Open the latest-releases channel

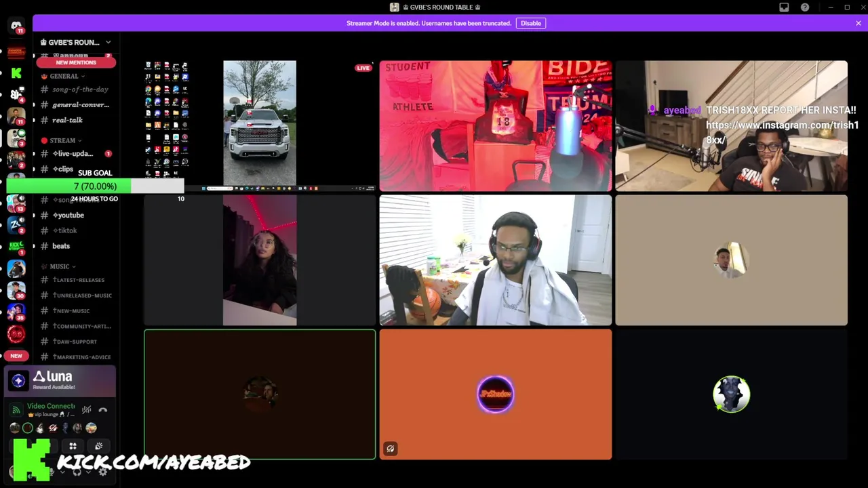(x=76, y=280)
